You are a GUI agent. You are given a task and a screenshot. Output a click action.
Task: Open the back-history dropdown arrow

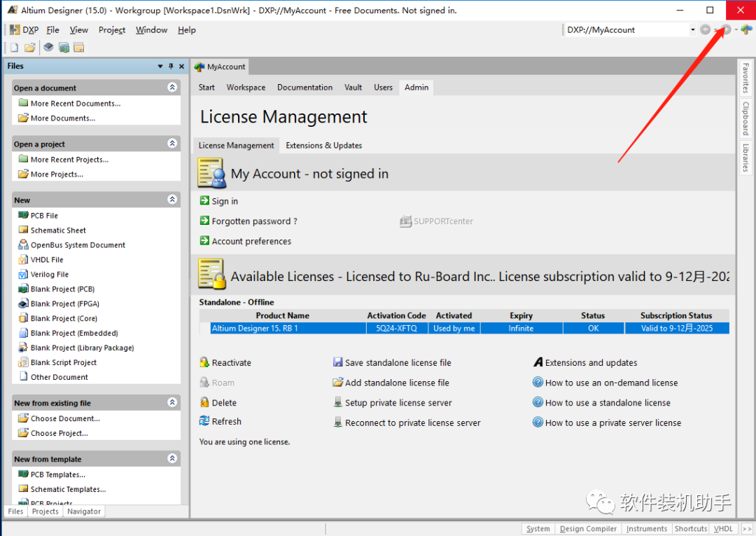715,30
